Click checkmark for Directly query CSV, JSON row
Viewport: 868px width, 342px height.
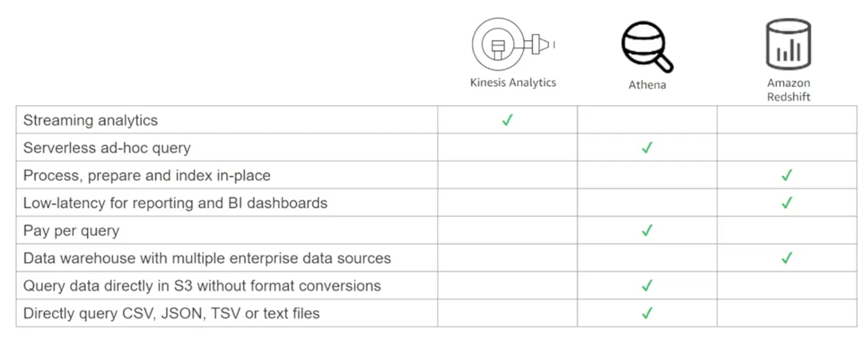(647, 313)
